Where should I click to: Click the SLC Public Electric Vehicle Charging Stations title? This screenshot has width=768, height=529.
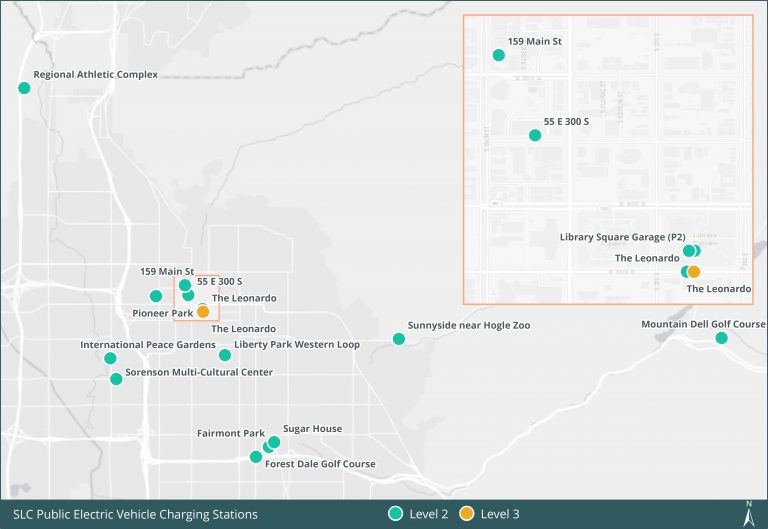(135, 514)
